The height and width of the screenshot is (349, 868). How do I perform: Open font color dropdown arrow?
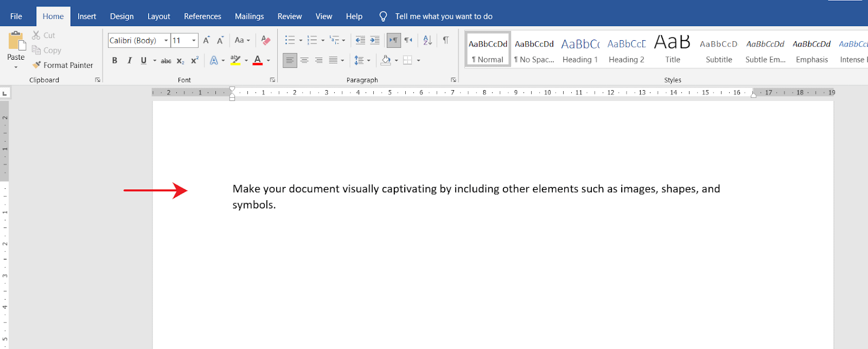(x=269, y=61)
